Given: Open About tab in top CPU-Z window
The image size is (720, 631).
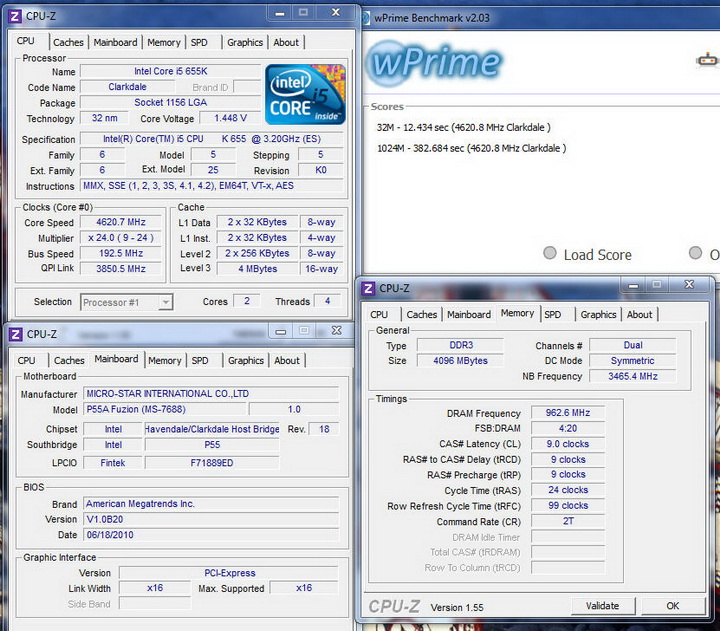Looking at the screenshot, I should (286, 43).
